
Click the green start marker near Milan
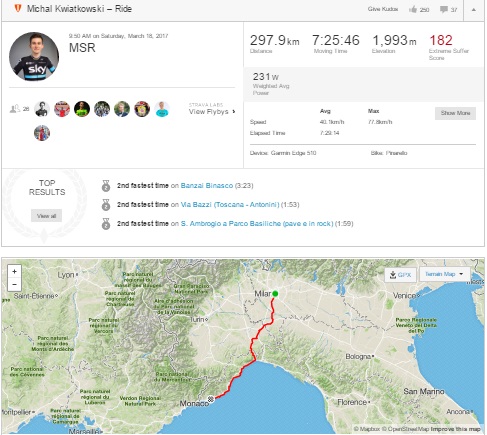[275, 294]
